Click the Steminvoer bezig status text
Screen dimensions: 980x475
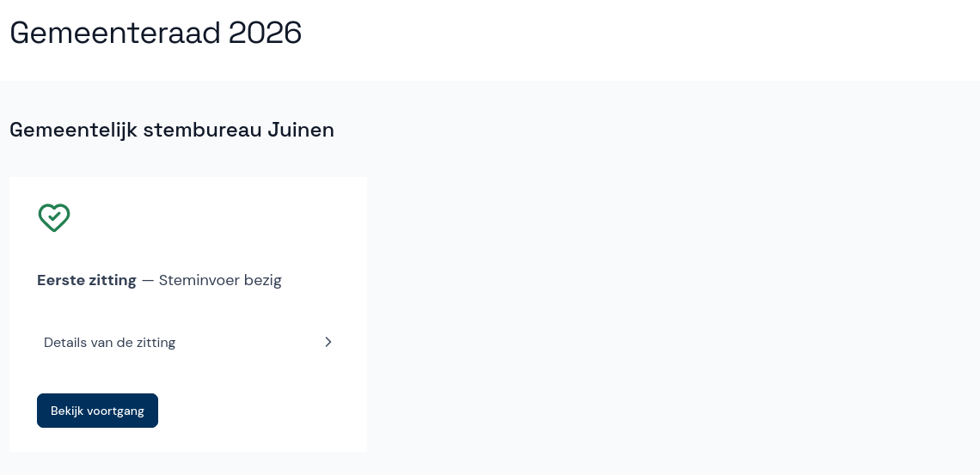point(220,280)
